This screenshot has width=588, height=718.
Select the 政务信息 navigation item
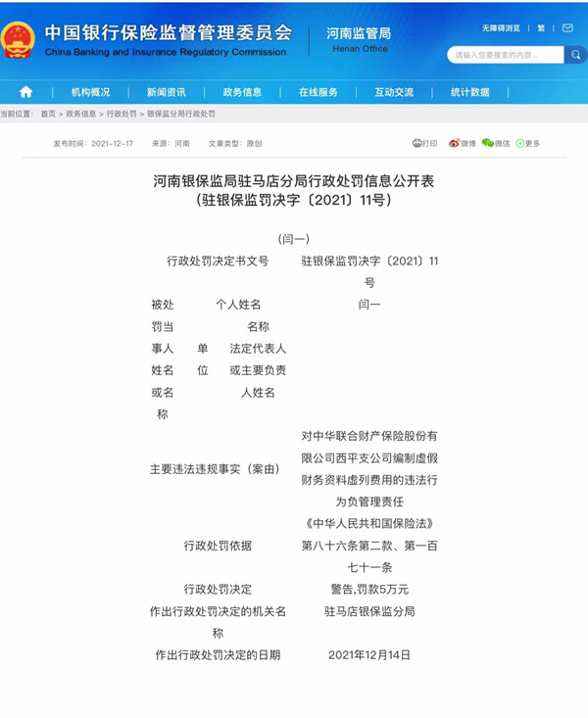tap(242, 92)
